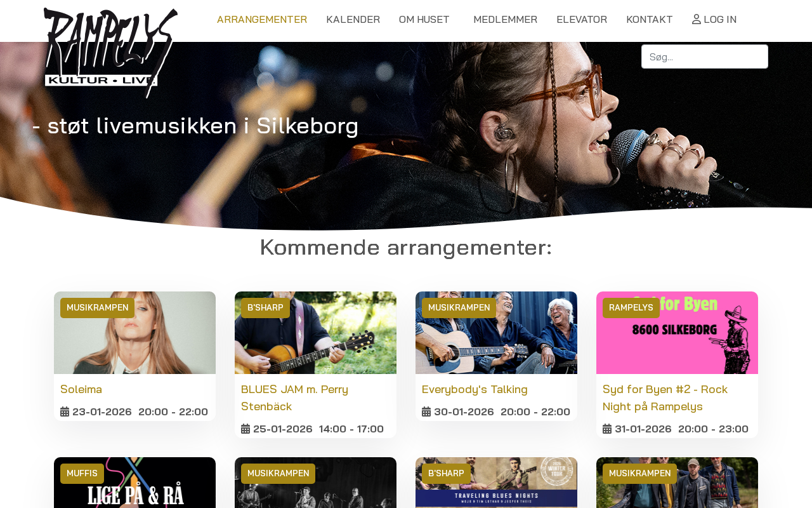Viewport: 812px width, 508px height.
Task: Go to the Medlemmer page
Action: point(506,20)
